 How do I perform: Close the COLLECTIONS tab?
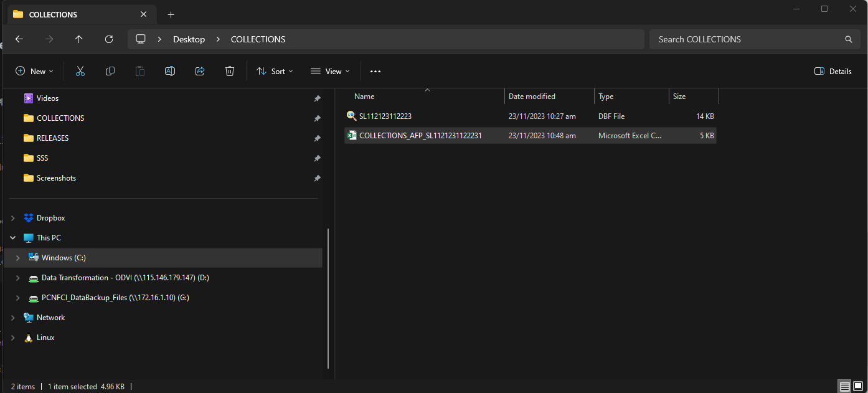(144, 14)
